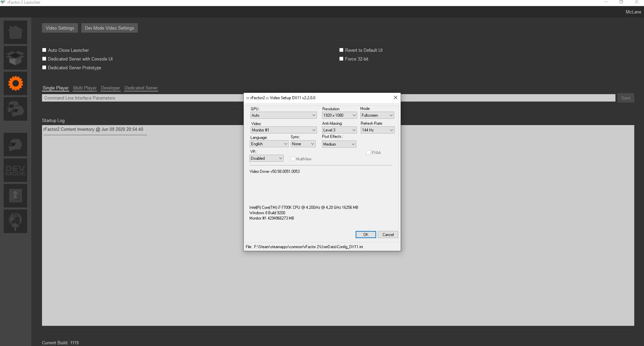644x346 pixels.
Task: Click the Video Setup DX11 v2.2.0.0 title
Action: point(281,98)
